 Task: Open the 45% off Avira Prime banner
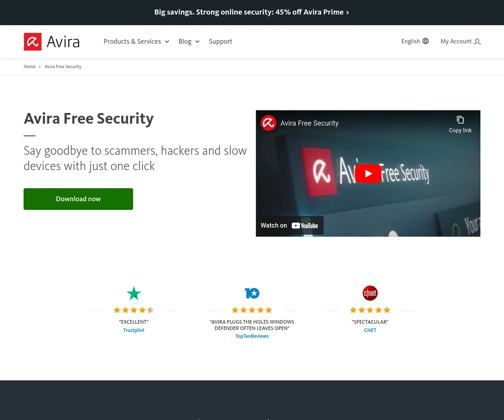[x=252, y=12]
